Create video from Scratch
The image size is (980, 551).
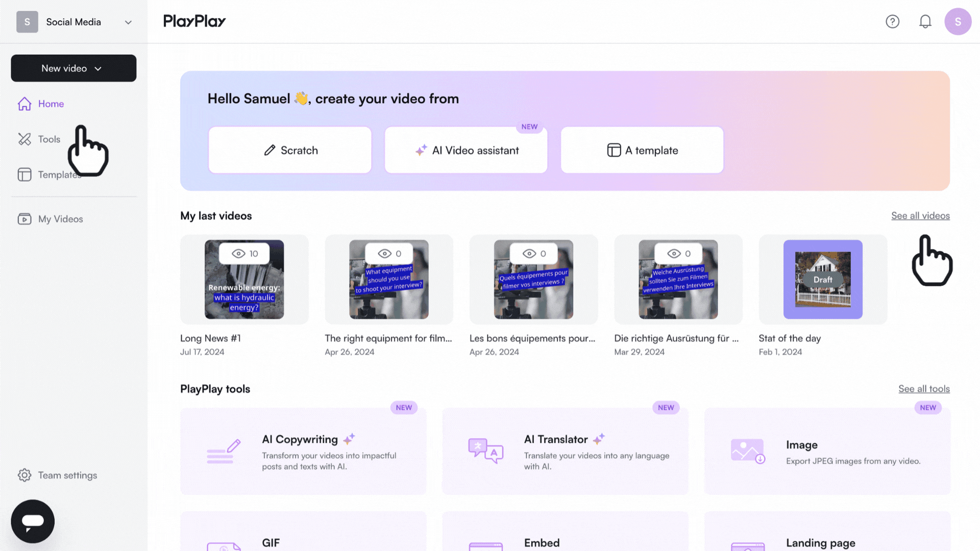(290, 150)
